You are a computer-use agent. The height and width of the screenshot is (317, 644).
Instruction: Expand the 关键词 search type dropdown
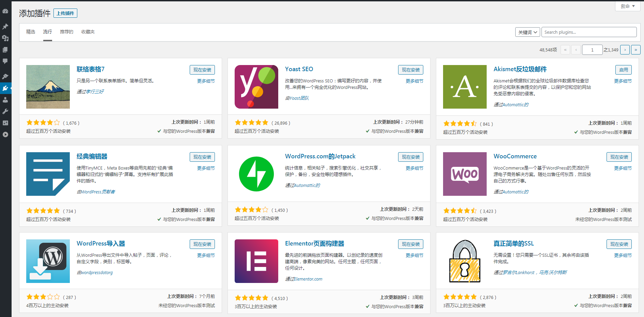coord(528,32)
